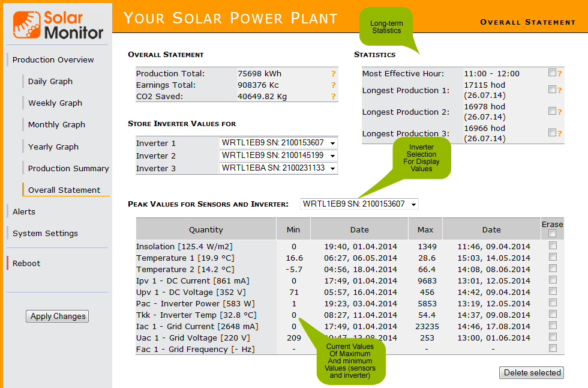Click the Delete selected button
588x388 pixels.
[532, 373]
